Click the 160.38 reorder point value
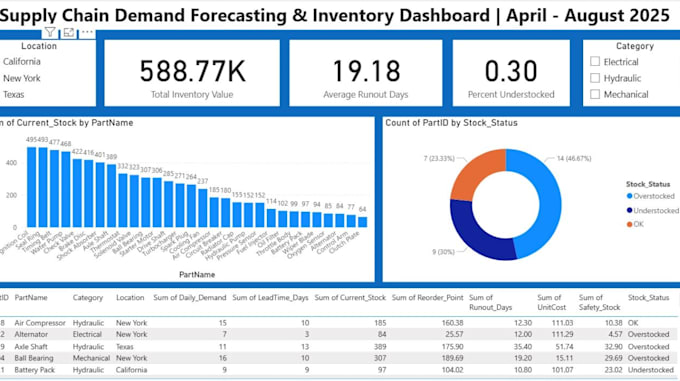Viewport: 680px width, 381px height. [452, 323]
